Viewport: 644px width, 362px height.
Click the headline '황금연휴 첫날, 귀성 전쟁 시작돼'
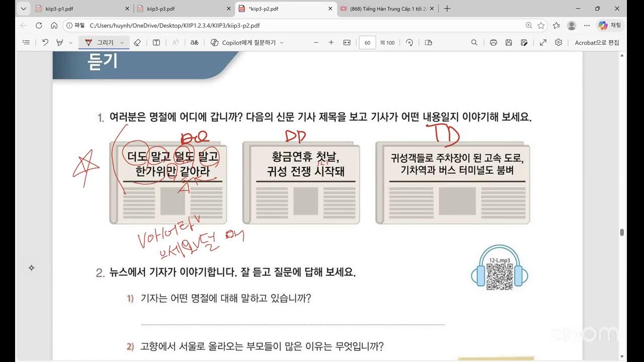[306, 164]
